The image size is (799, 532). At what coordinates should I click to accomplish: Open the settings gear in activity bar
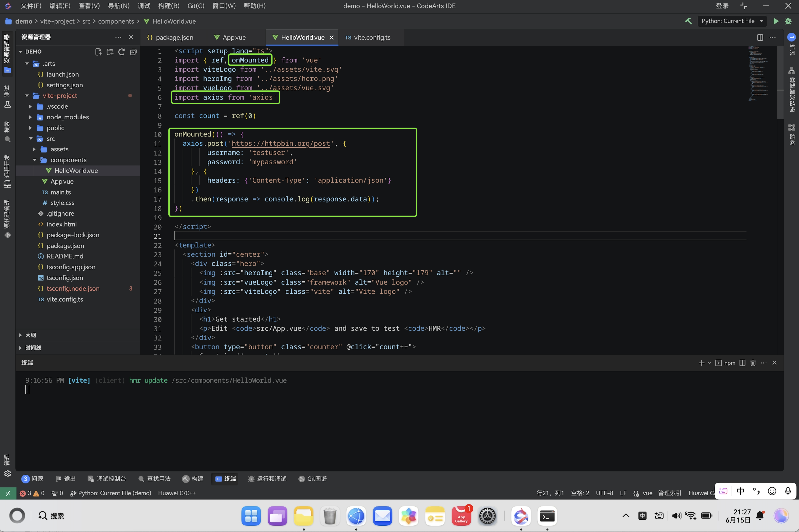click(x=8, y=474)
